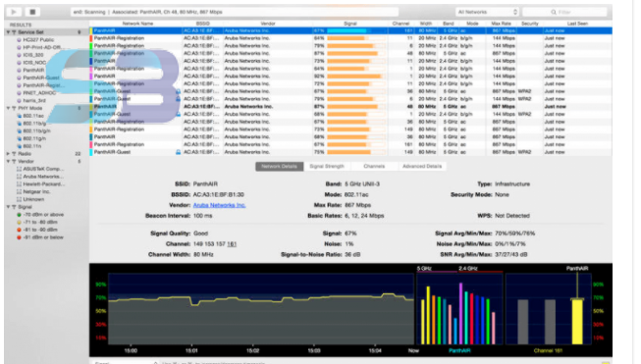This screenshot has height=364, width=641.
Task: Open the Channels tab
Action: tap(374, 166)
